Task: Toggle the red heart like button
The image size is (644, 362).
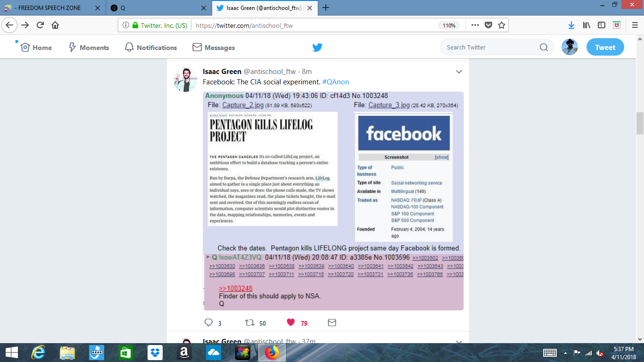Action: [x=290, y=322]
